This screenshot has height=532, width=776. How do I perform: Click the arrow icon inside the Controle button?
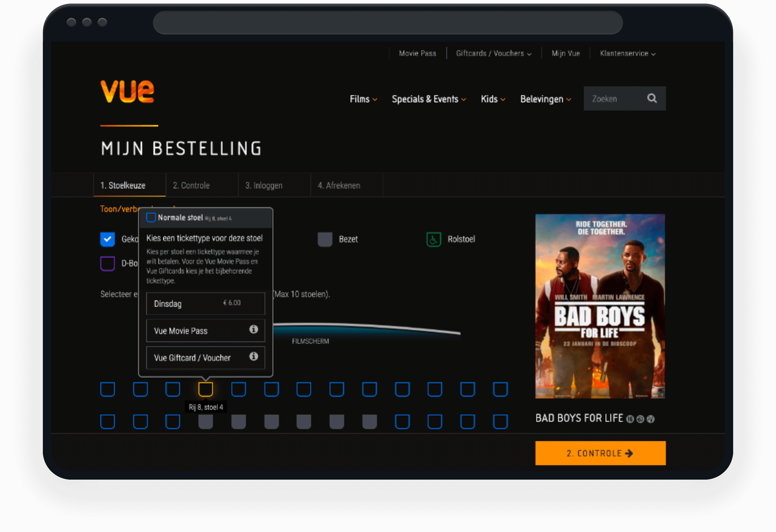click(x=630, y=453)
